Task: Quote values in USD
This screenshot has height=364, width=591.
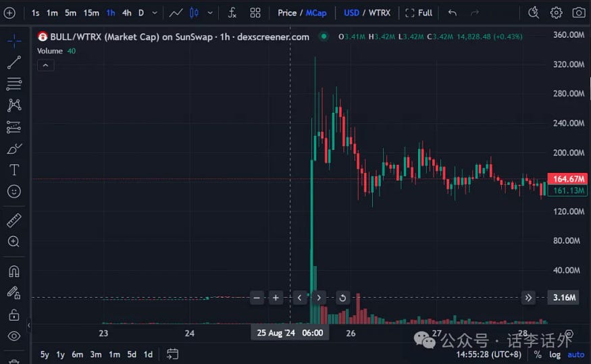Action: click(x=351, y=13)
